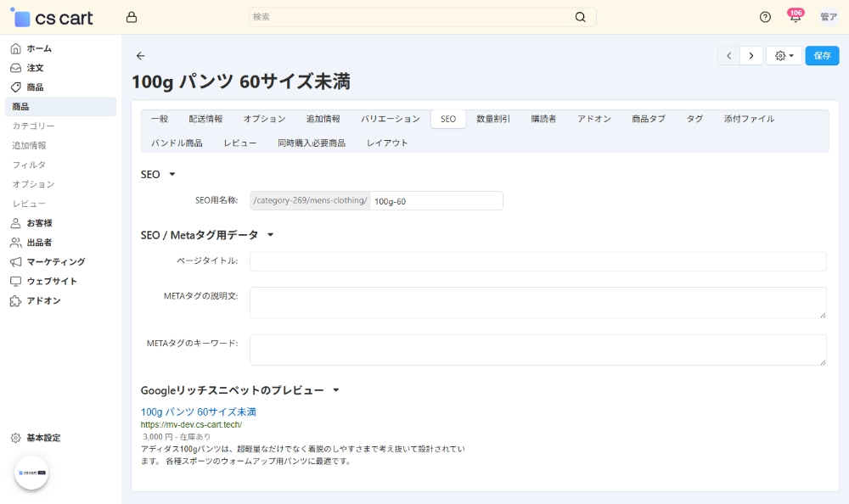
Task: Go to previous product with left chevron
Action: [x=728, y=56]
